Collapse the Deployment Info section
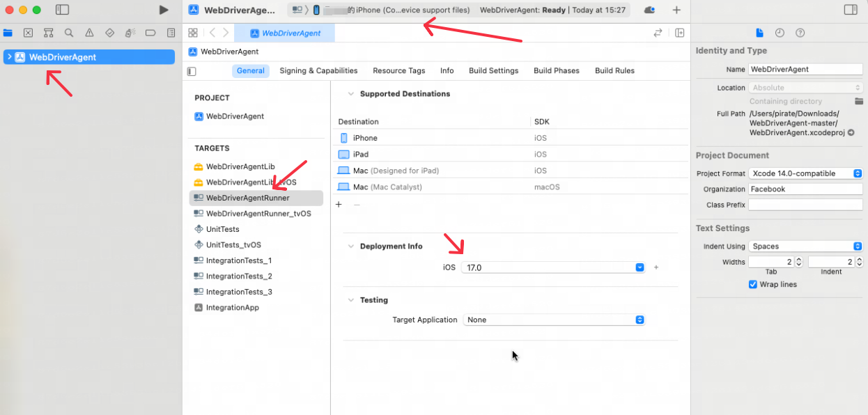Image resolution: width=868 pixels, height=415 pixels. pyautogui.click(x=351, y=246)
